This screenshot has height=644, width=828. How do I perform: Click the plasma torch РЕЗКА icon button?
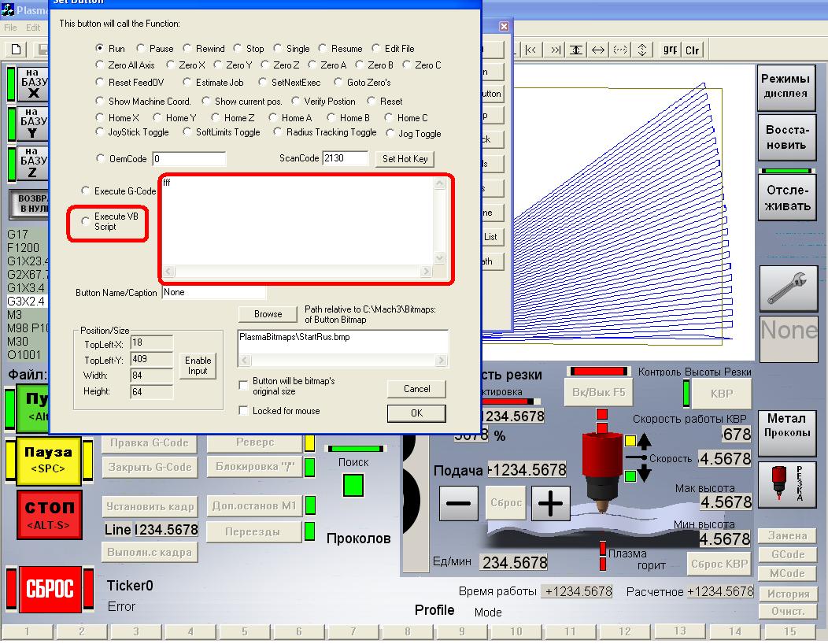(787, 484)
